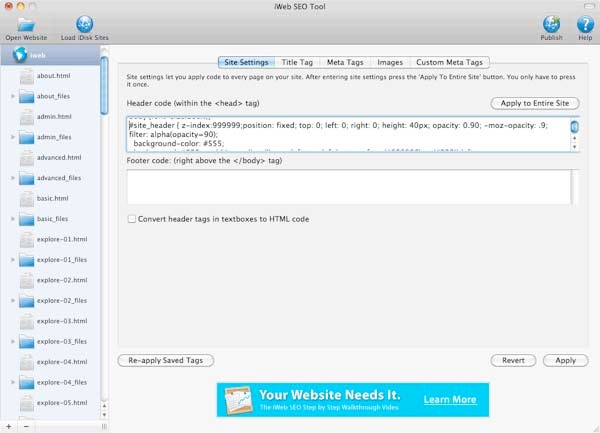Expand the explore-02_files folder
Image resolution: width=600 pixels, height=433 pixels.
point(13,301)
